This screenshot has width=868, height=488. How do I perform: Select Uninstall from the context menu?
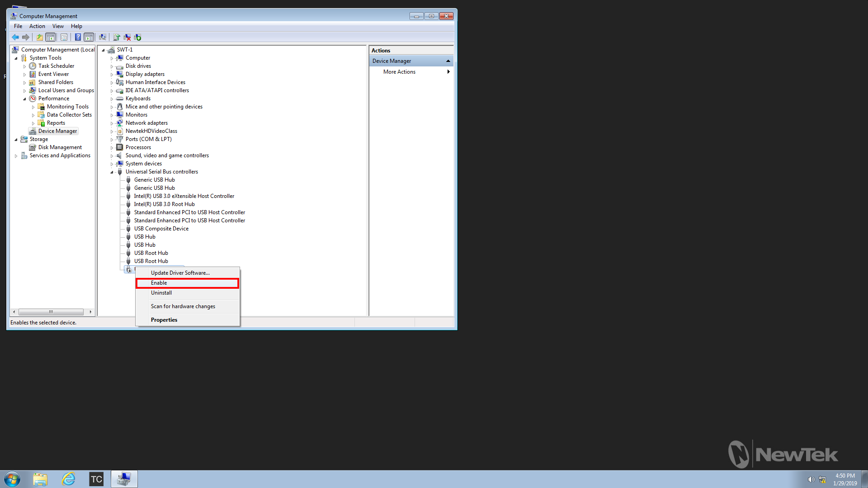click(161, 292)
